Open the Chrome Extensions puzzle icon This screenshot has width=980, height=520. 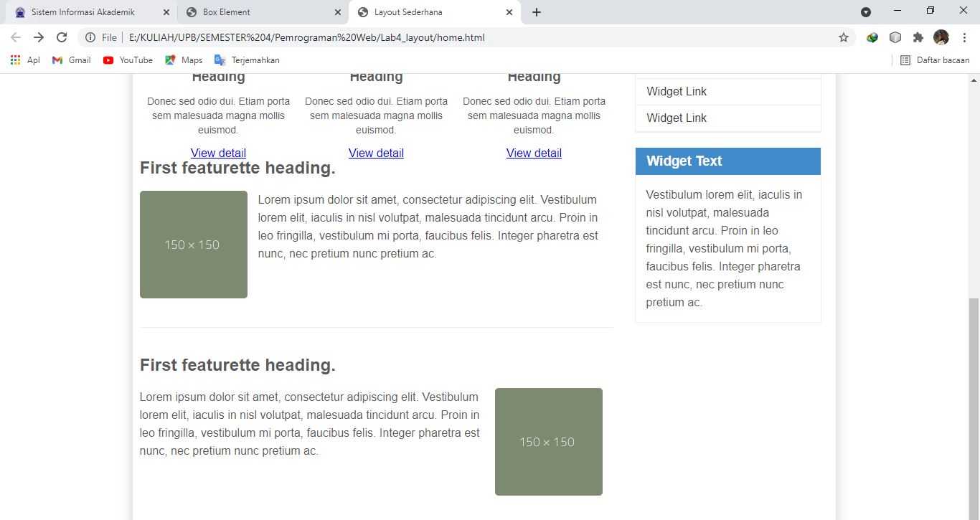918,36
